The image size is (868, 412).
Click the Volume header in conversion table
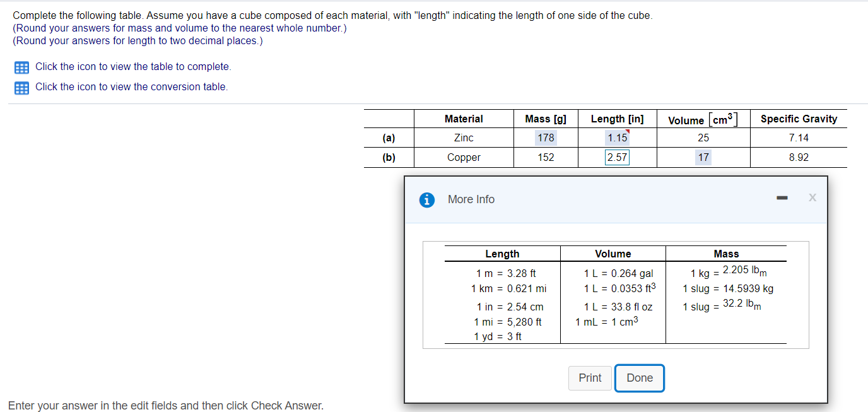[613, 254]
